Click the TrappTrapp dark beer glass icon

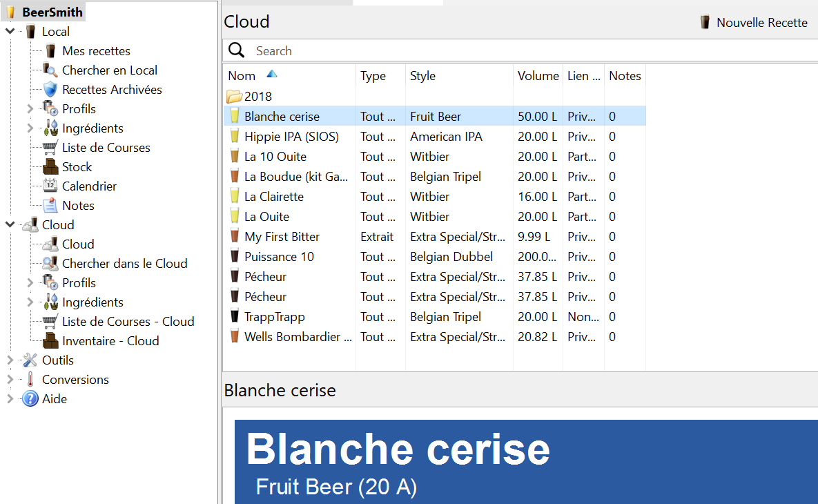(234, 317)
